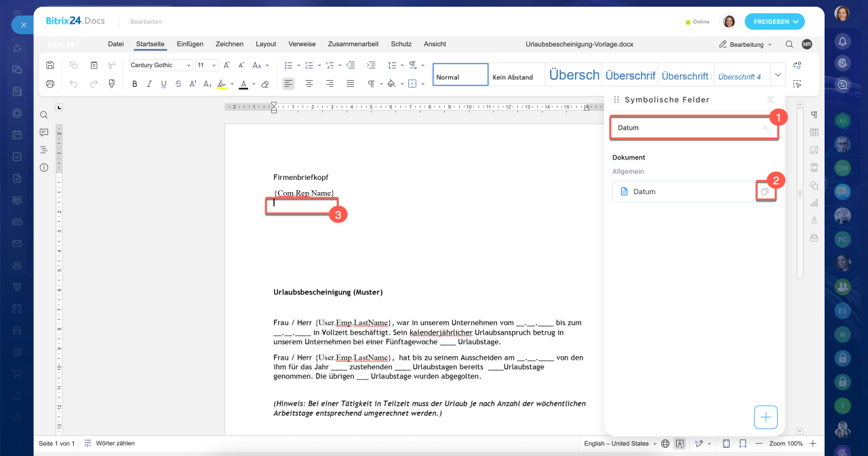Click the FREIGEBEN button
The width and height of the screenshot is (868, 456).
pyautogui.click(x=774, y=22)
